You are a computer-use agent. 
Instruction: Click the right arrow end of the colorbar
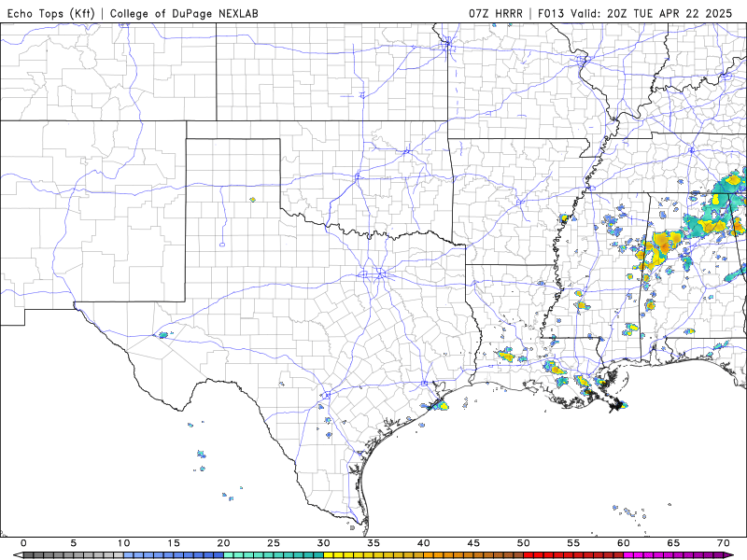pos(729,555)
